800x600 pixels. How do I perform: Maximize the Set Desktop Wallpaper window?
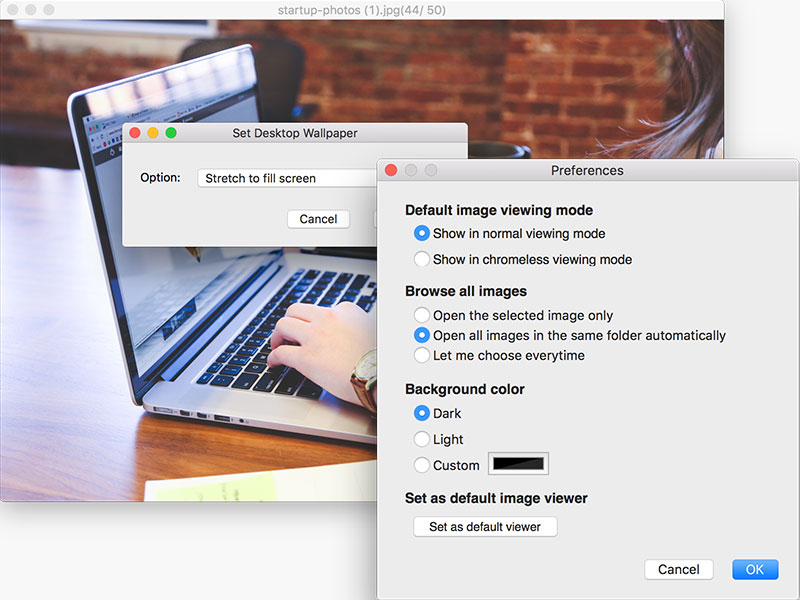[x=171, y=133]
